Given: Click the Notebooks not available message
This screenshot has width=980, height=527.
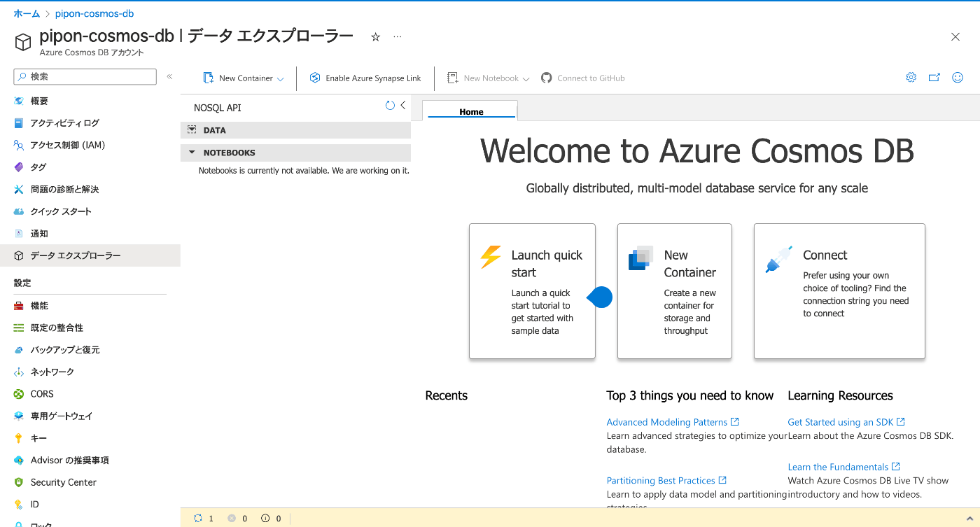Looking at the screenshot, I should coord(304,171).
